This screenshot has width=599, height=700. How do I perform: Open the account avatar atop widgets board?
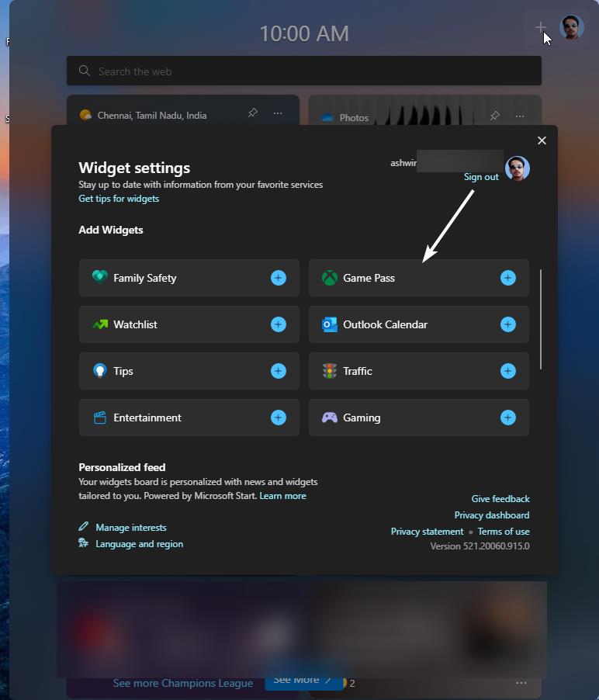click(x=572, y=27)
